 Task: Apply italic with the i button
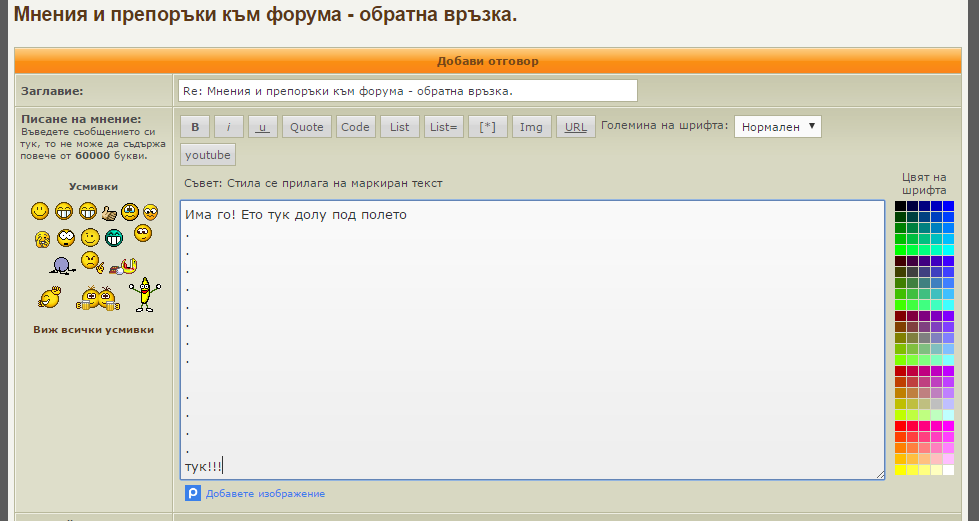(x=229, y=127)
